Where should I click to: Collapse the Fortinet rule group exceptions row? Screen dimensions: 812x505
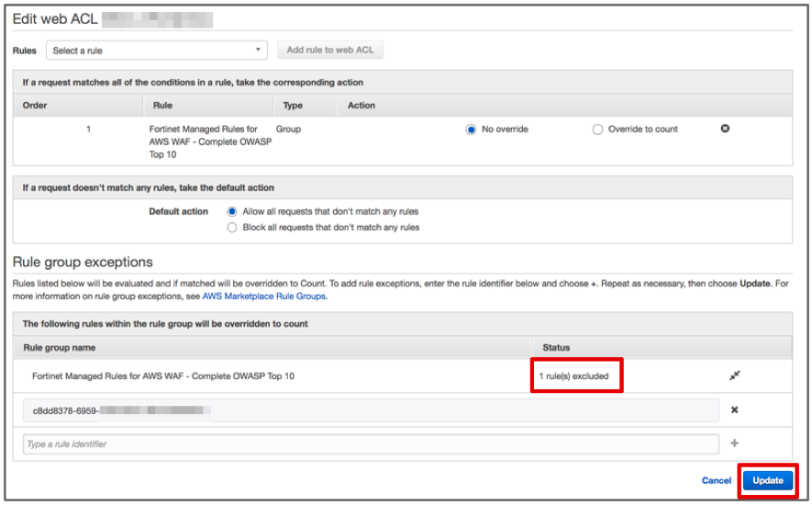(734, 376)
